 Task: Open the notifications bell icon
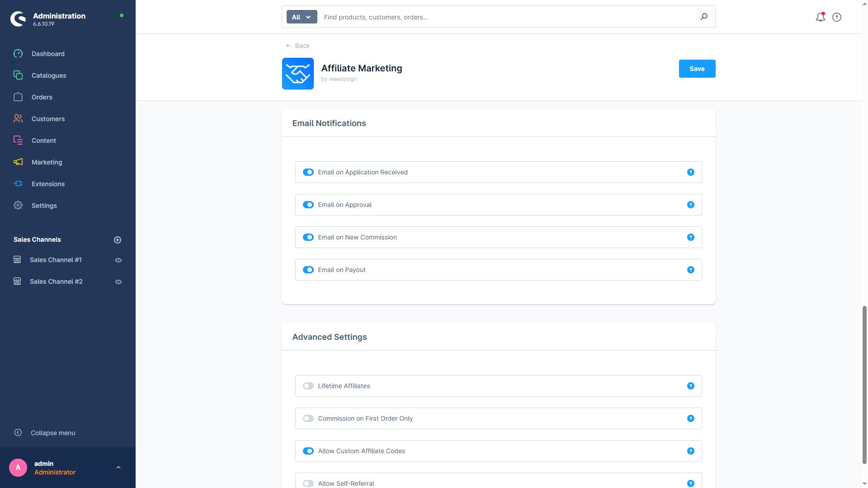[x=820, y=17]
